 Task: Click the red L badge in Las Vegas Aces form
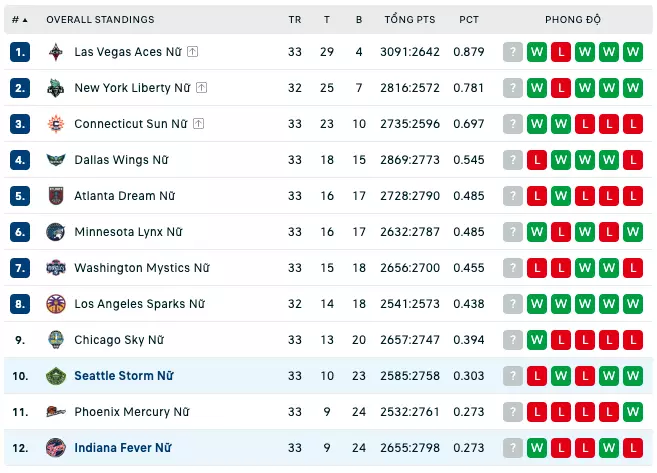click(561, 52)
